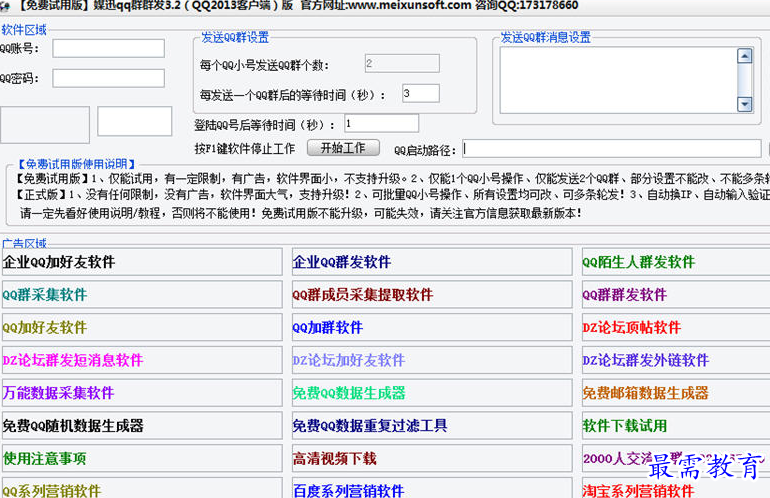Click the 发送QQ群消息设置 text area
770x498 pixels.
[619, 81]
